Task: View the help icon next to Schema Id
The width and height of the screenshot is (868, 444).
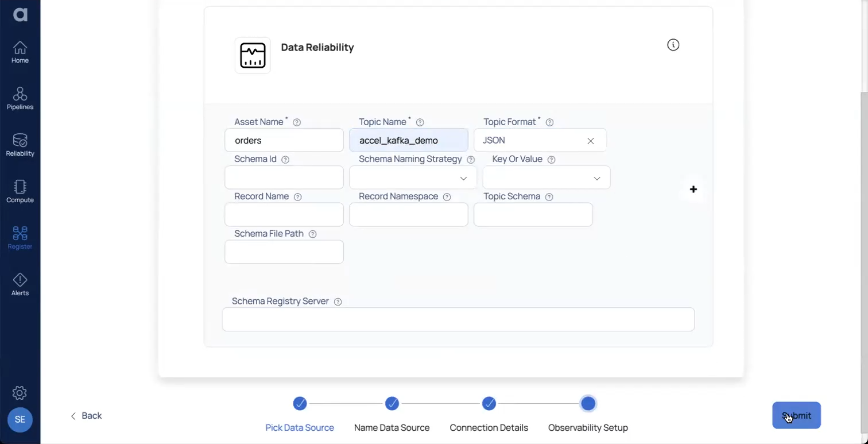Action: point(285,160)
